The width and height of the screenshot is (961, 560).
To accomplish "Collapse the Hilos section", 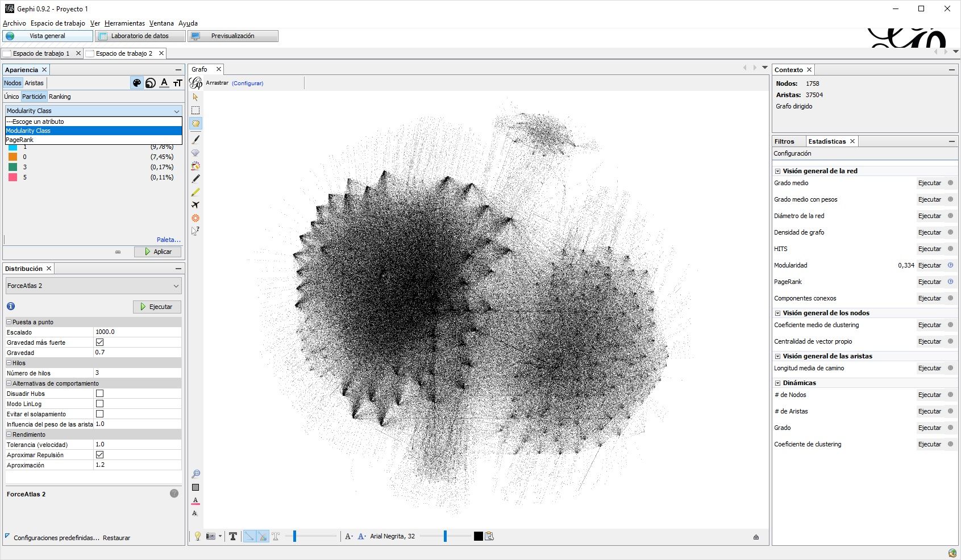I will 9,363.
